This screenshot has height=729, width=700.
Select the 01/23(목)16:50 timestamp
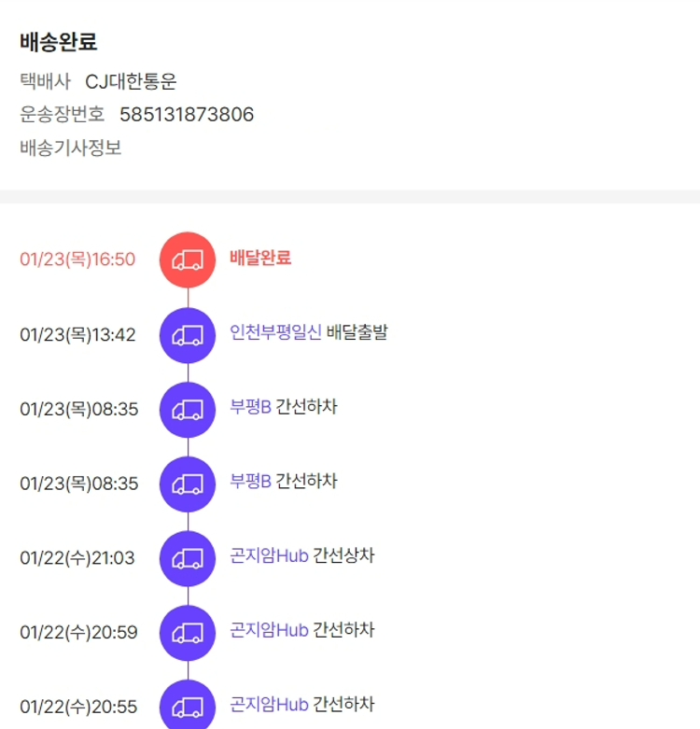[x=77, y=259]
